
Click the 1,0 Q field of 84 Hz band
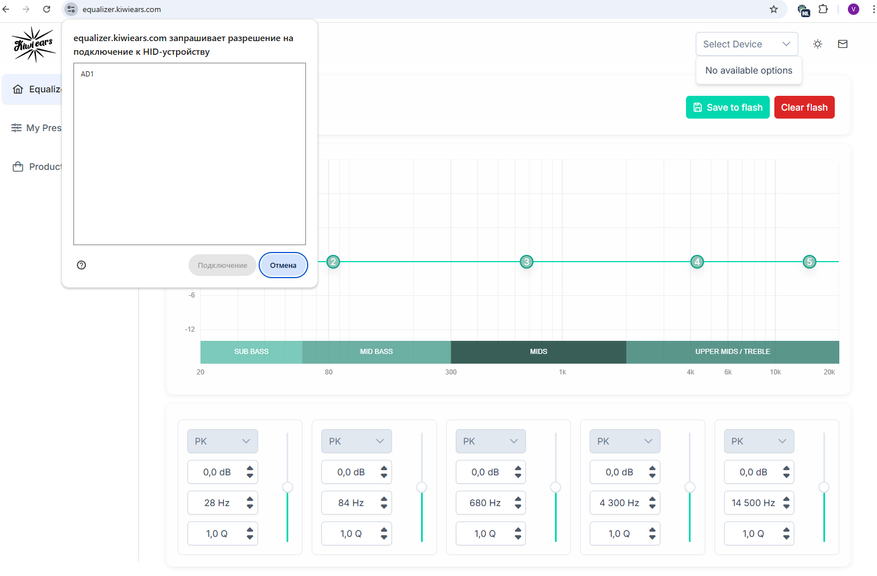356,533
